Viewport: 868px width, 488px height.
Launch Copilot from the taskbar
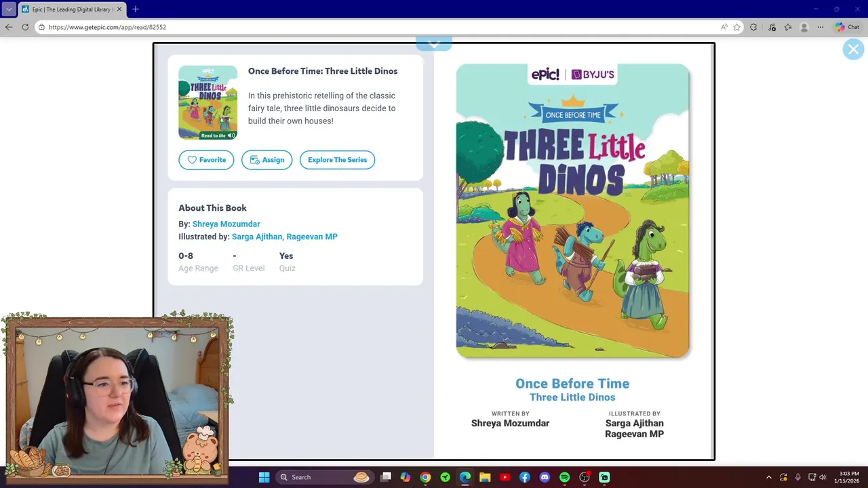[406, 477]
